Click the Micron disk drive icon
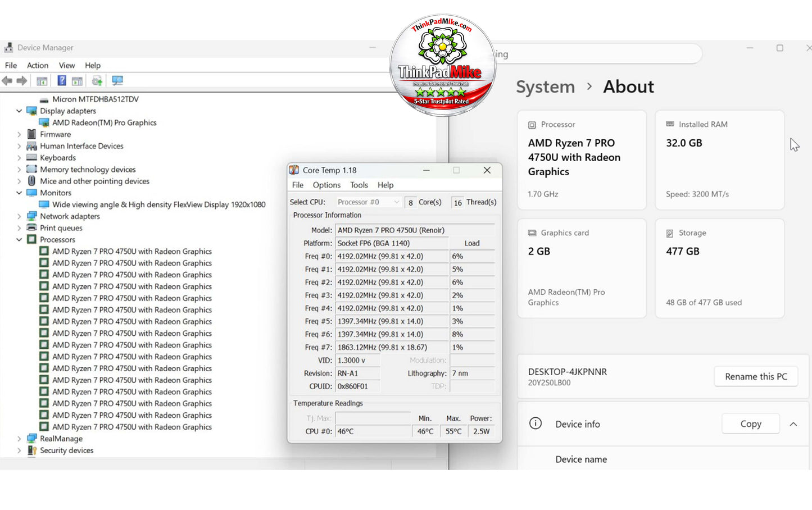This screenshot has height=510, width=812. coord(44,99)
